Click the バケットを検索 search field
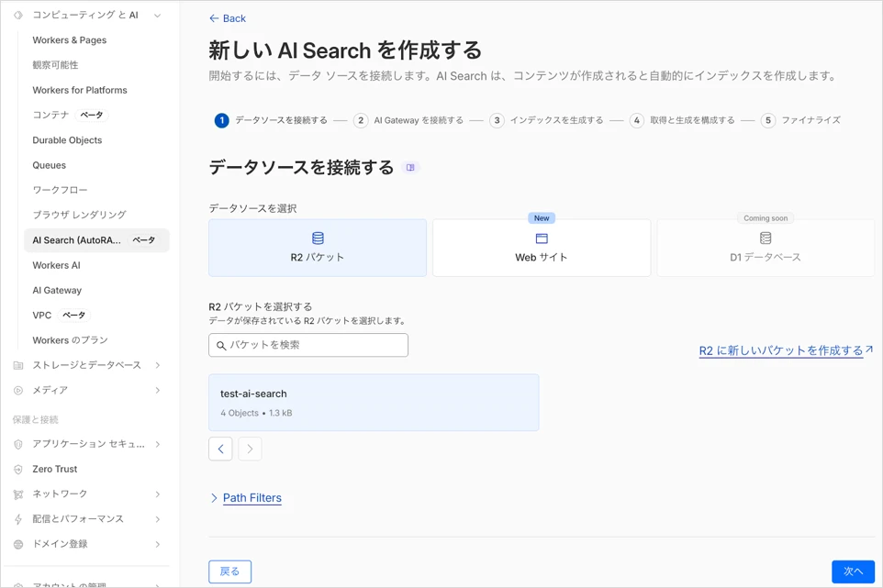883x588 pixels. 308,345
